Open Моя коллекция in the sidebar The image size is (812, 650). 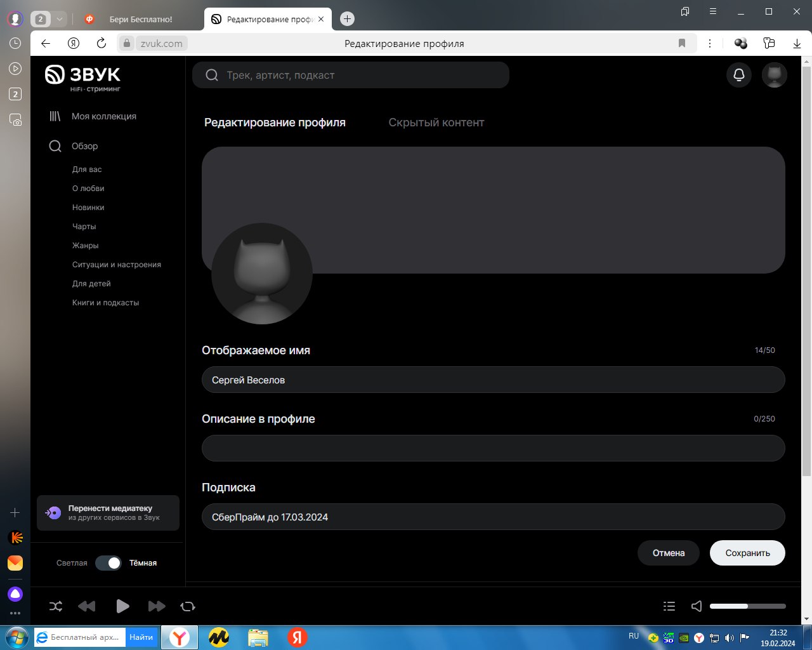click(x=103, y=116)
